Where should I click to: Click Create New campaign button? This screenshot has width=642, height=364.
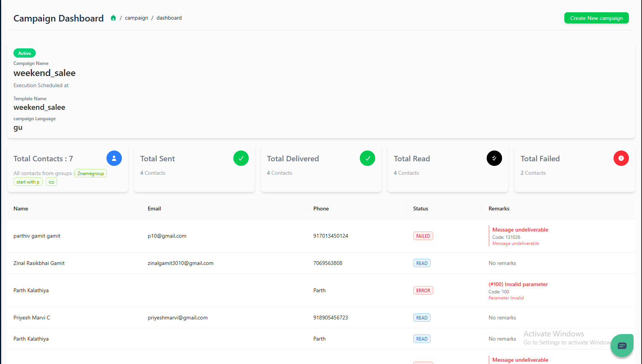[x=596, y=18]
